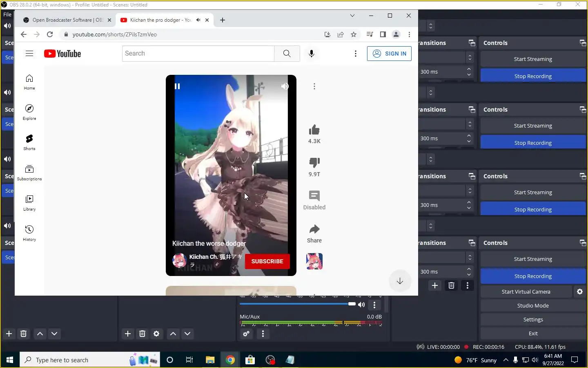Open source properties gear in OBS
588x368 pixels.
pyautogui.click(x=156, y=334)
